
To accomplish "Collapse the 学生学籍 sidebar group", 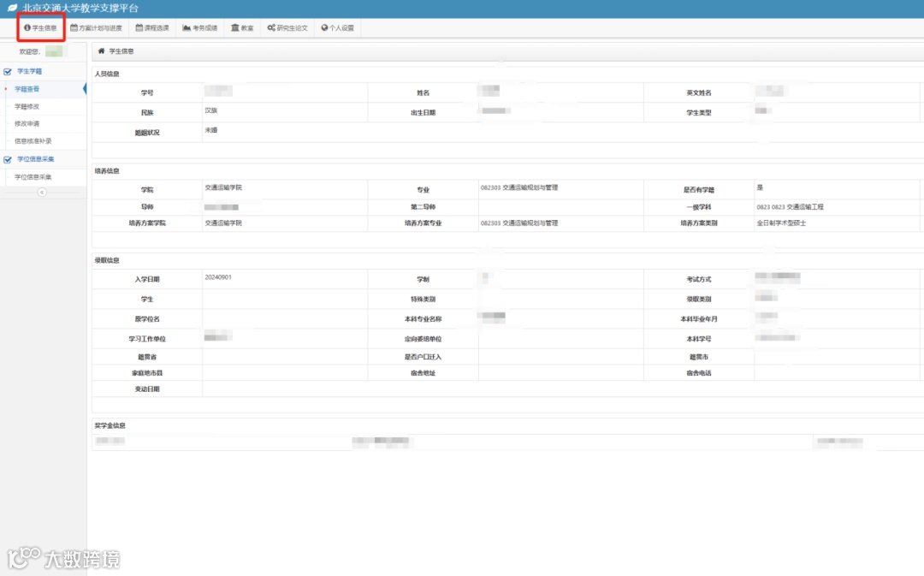I will (x=29, y=71).
